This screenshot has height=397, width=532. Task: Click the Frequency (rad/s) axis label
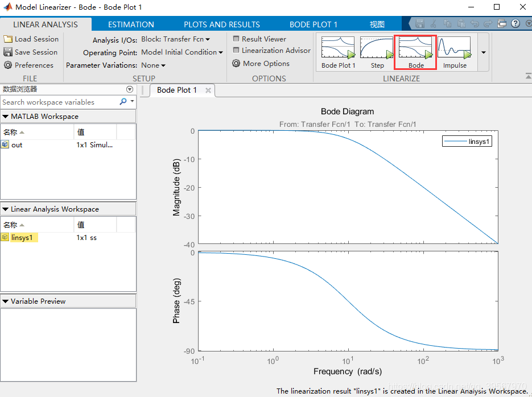click(348, 371)
